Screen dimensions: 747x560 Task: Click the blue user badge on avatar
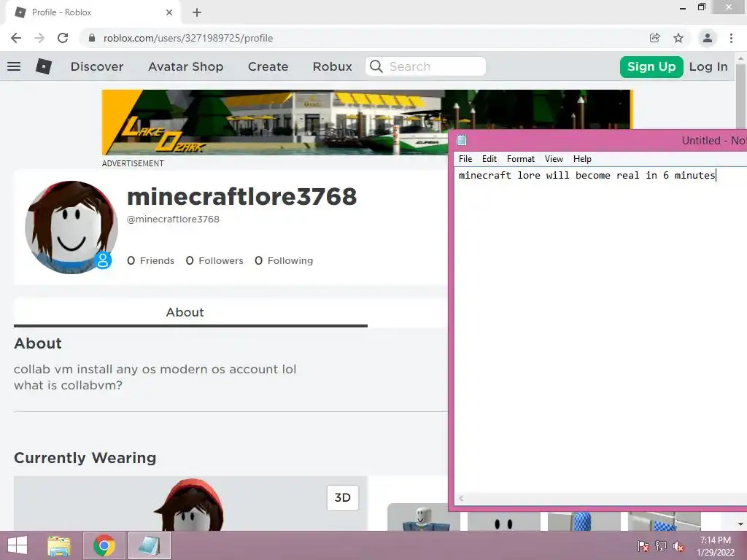click(x=102, y=260)
